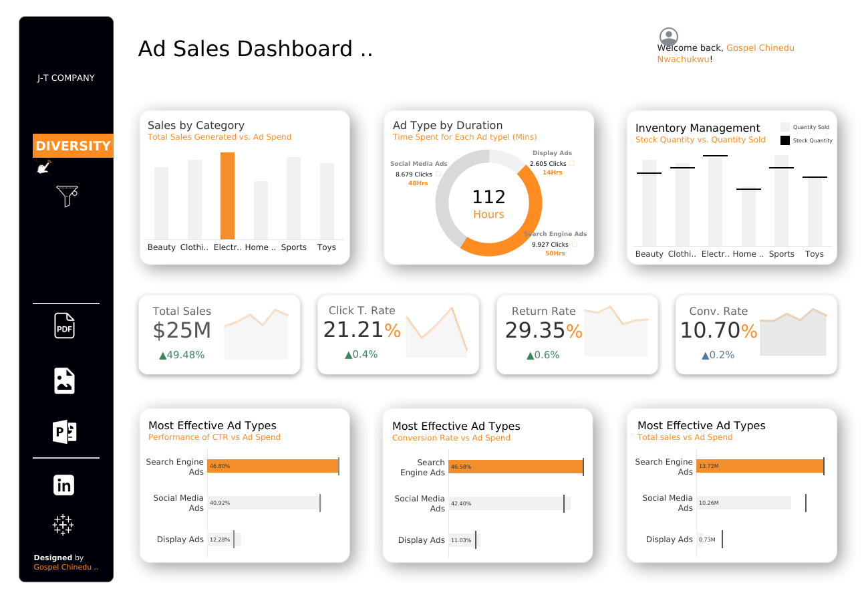
Task: Click the Stock Quantity legend swatch
Action: pyautogui.click(x=785, y=140)
